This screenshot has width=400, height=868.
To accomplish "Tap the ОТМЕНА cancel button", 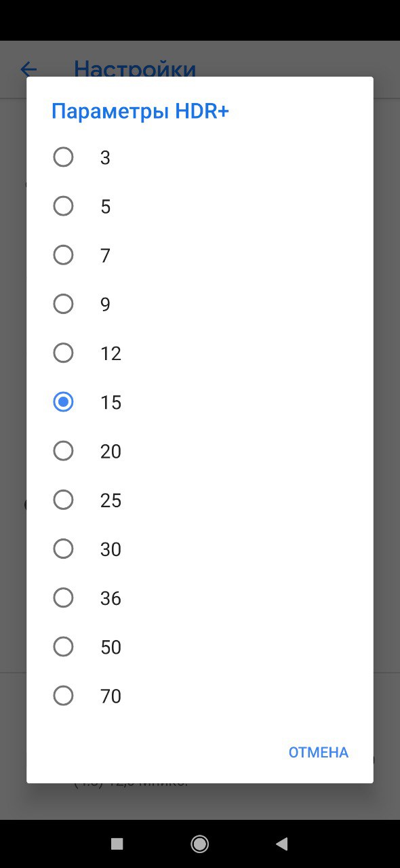I will coord(318,753).
